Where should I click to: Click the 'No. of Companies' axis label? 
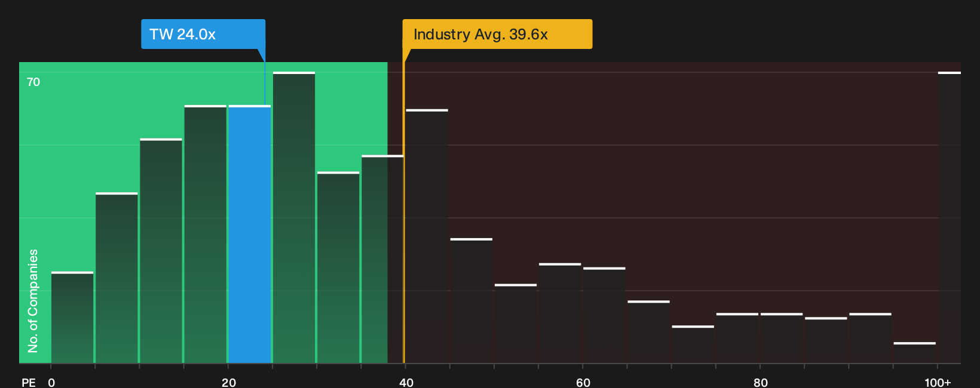pyautogui.click(x=33, y=301)
